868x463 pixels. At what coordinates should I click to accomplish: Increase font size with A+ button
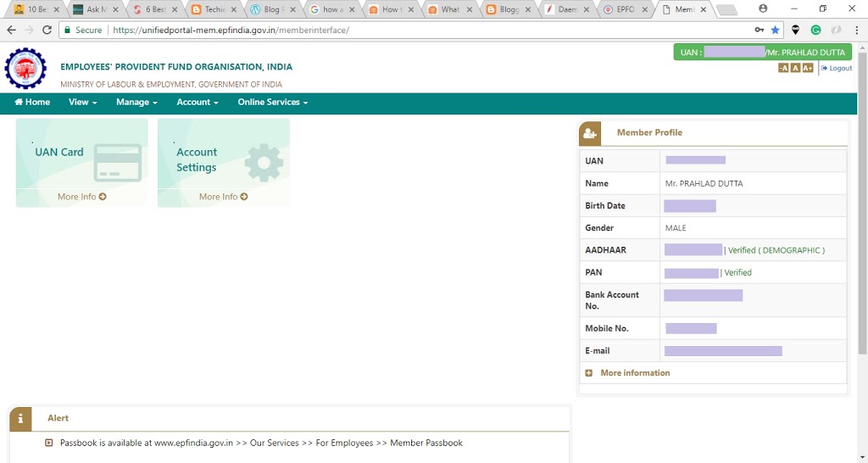(808, 68)
